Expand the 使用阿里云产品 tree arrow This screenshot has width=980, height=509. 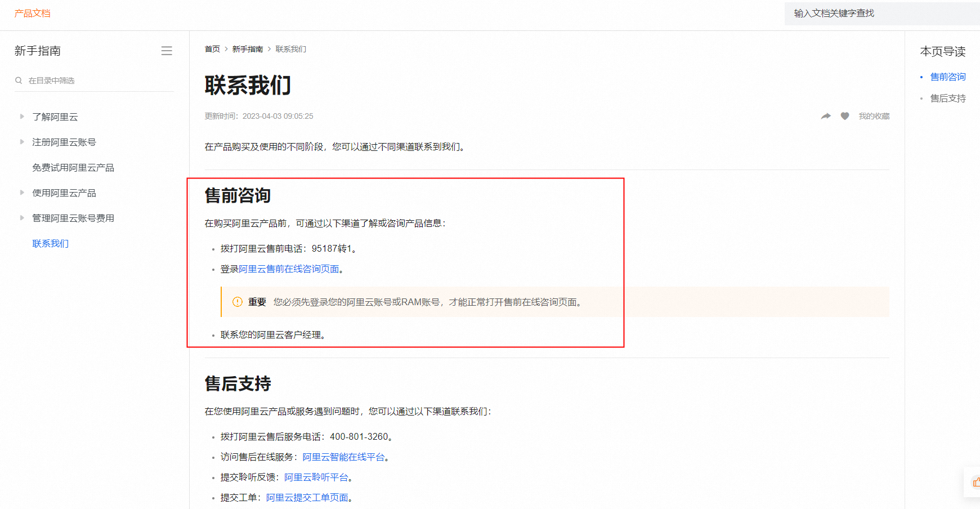[x=22, y=193]
